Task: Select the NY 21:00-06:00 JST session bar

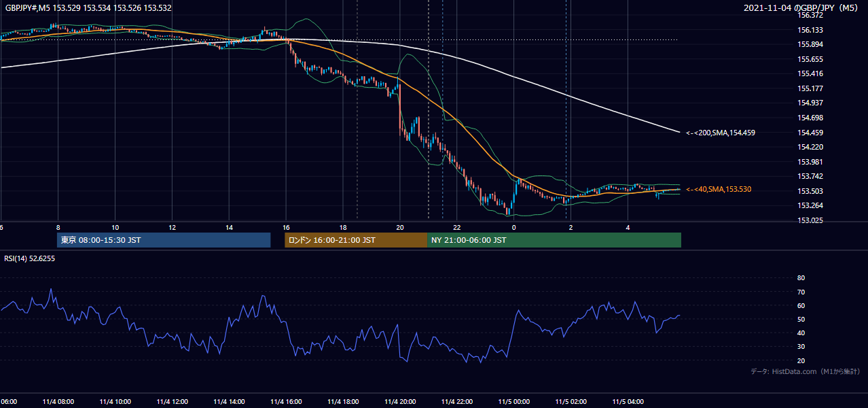Action: point(554,240)
